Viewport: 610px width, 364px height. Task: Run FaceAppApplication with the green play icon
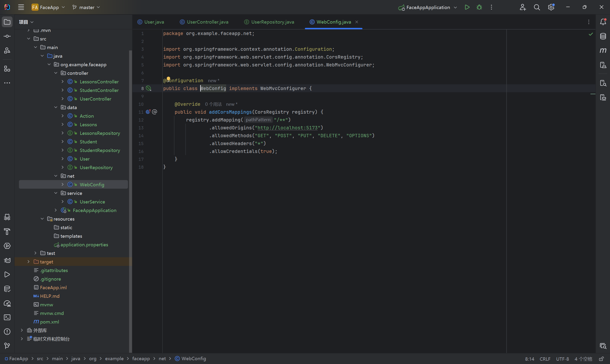(467, 7)
